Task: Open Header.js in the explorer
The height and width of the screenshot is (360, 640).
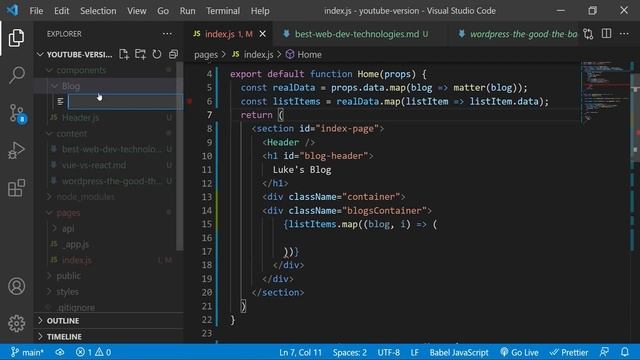Action: tap(80, 118)
